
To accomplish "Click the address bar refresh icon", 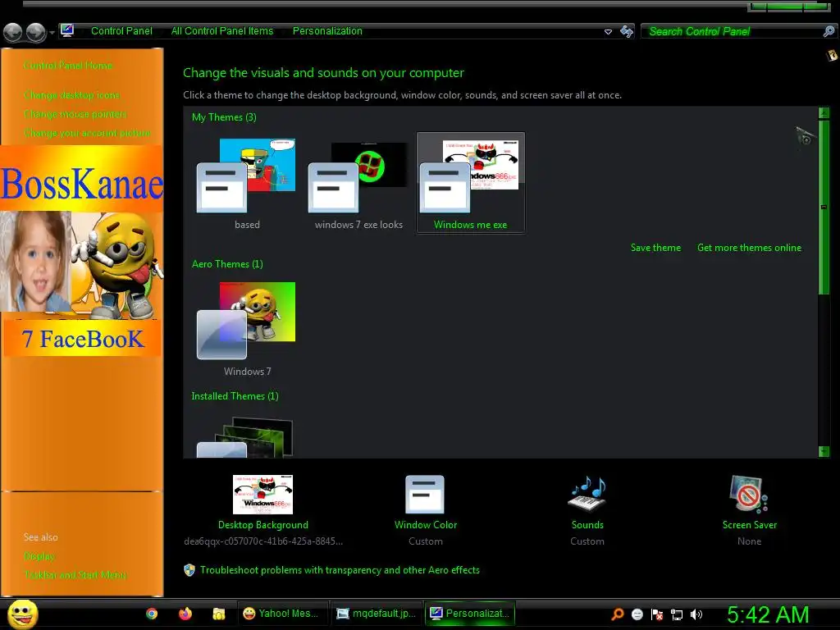I will coord(626,32).
